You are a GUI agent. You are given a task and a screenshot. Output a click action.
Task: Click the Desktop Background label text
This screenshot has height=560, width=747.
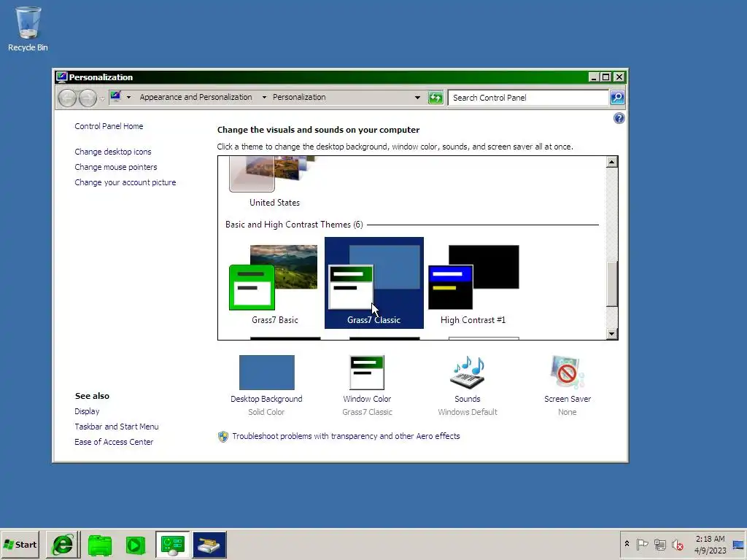(x=266, y=399)
